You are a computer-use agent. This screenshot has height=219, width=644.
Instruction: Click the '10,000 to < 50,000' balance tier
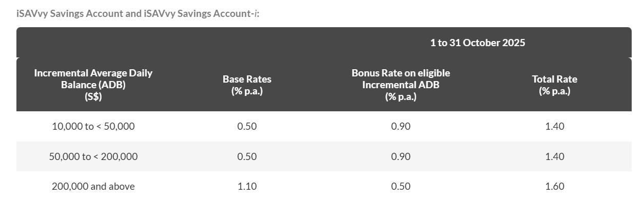click(93, 126)
